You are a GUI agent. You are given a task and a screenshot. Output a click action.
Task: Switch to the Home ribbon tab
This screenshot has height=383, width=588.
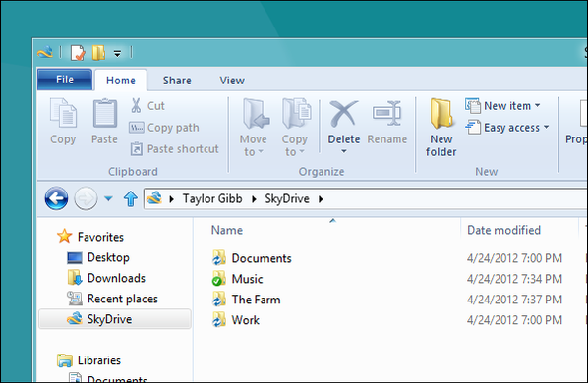pyautogui.click(x=120, y=81)
